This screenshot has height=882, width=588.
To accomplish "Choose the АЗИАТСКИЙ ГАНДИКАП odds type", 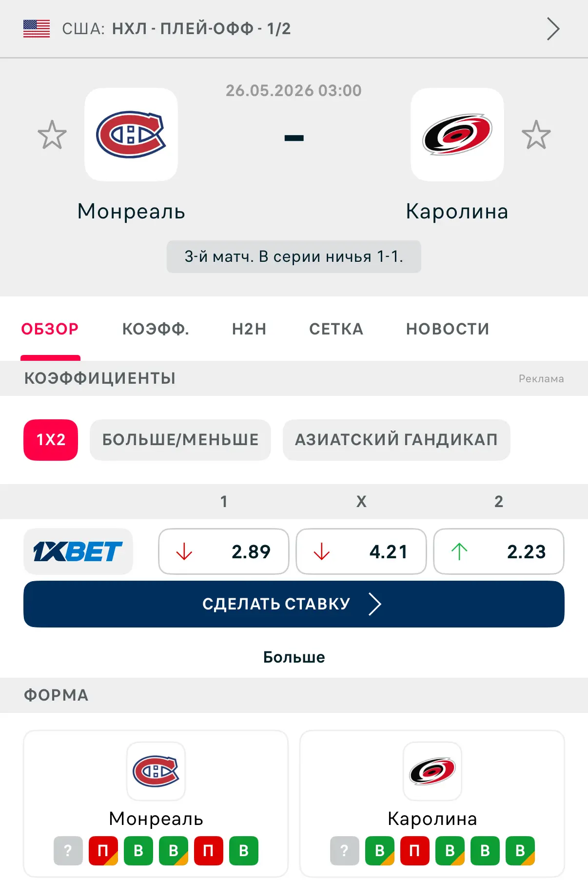I will point(396,440).
